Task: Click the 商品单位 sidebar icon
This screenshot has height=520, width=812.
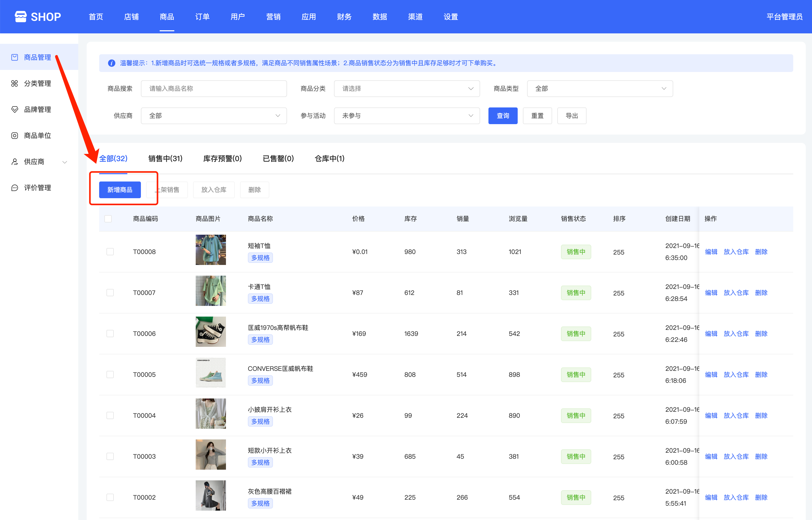Action: tap(15, 135)
